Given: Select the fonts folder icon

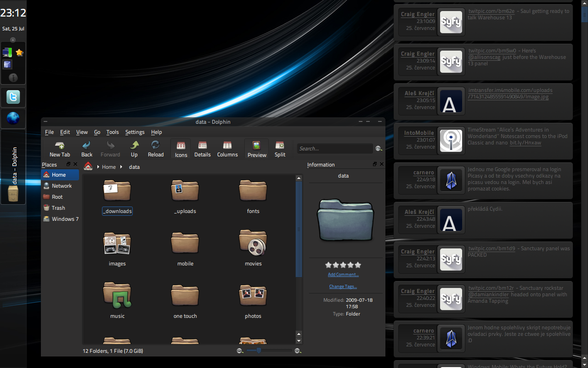Looking at the screenshot, I should click(x=253, y=190).
